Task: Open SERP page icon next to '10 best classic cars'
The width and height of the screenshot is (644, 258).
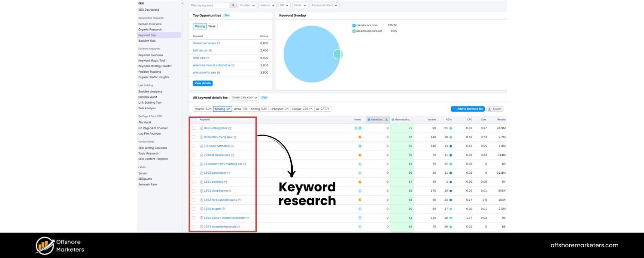Action: [x=233, y=155]
